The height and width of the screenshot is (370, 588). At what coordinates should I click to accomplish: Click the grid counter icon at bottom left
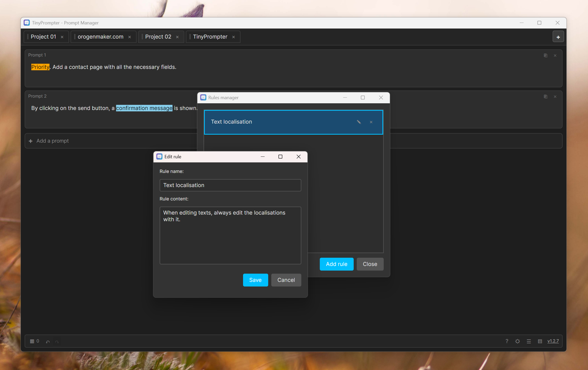coord(32,341)
